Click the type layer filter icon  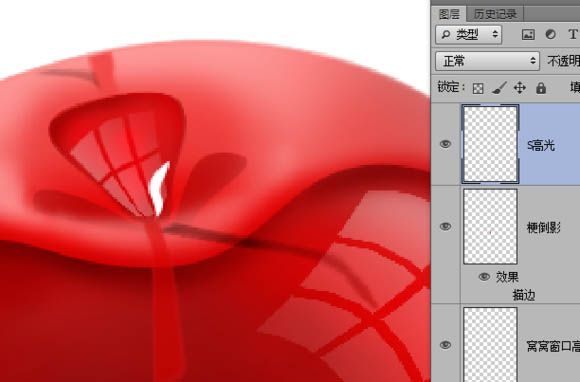click(x=573, y=34)
